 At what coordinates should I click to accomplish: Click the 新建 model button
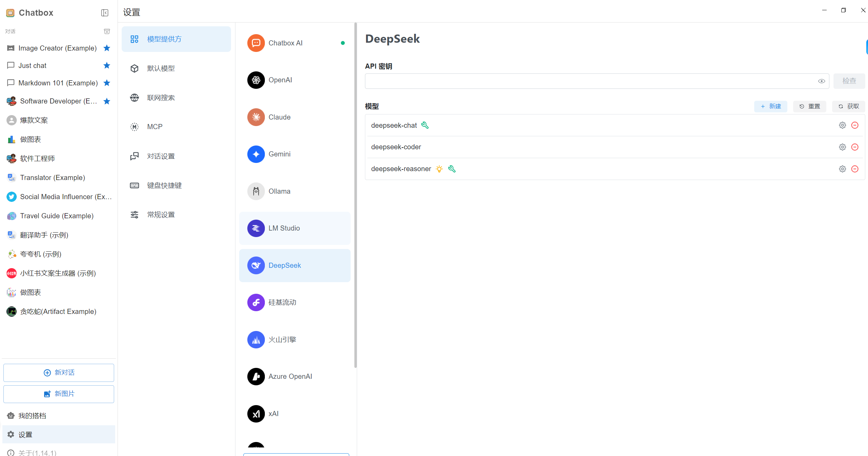771,106
